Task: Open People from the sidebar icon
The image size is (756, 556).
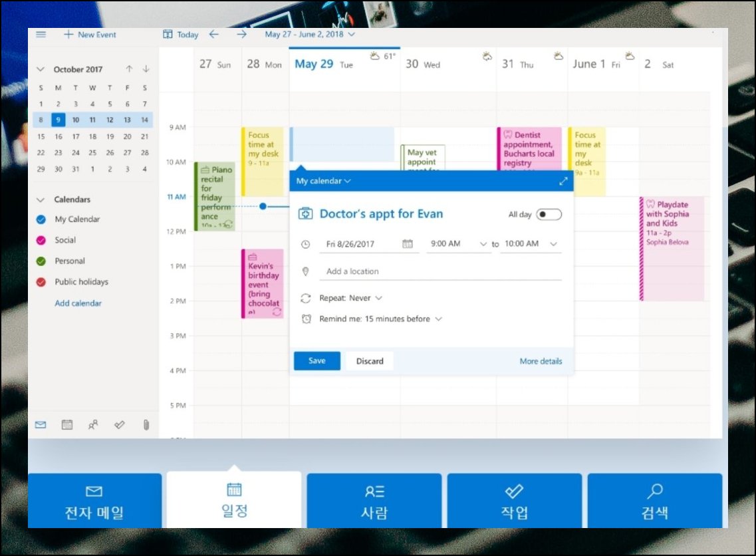Action: (93, 425)
